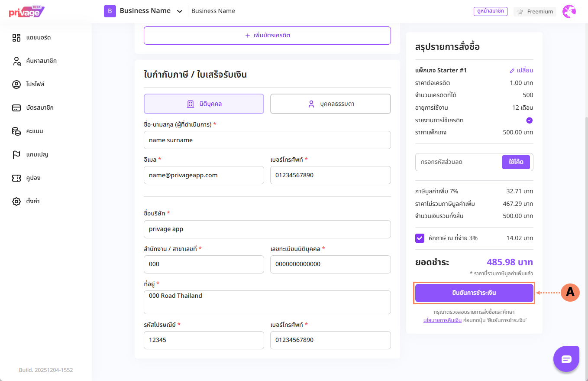Screen dimensions: 588x381
Task: Click the pencil icon to change package
Action: [512, 71]
